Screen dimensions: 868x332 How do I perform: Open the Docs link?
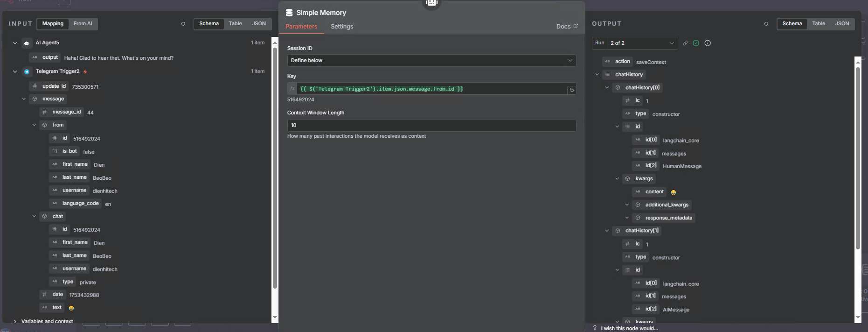[567, 27]
